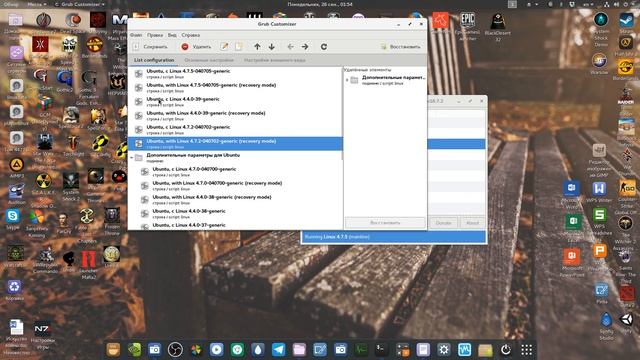640x360 pixels.
Task: Click the reload refresh icon
Action: (x=324, y=47)
